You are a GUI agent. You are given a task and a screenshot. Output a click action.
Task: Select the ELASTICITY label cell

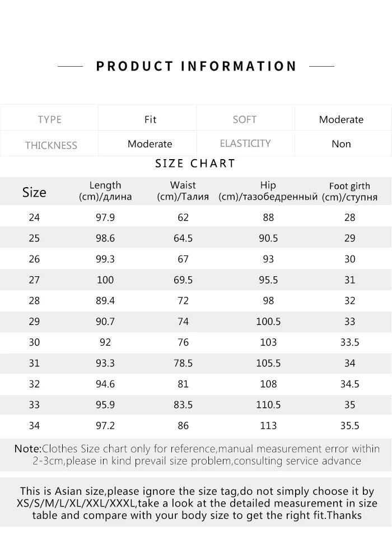[245, 143]
